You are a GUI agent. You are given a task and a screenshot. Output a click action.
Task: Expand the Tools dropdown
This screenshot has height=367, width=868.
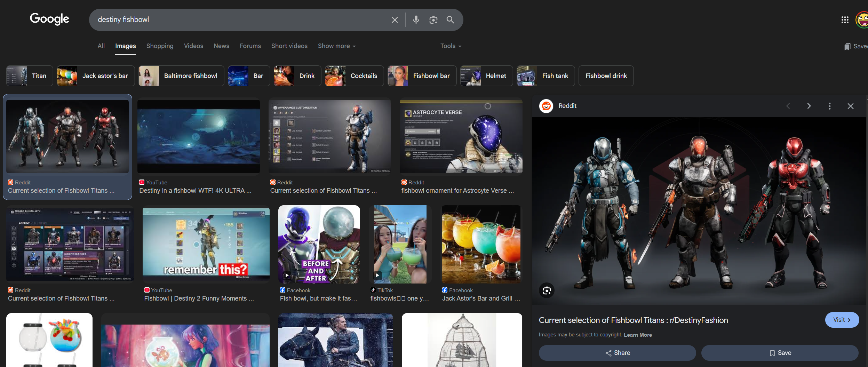tap(451, 46)
